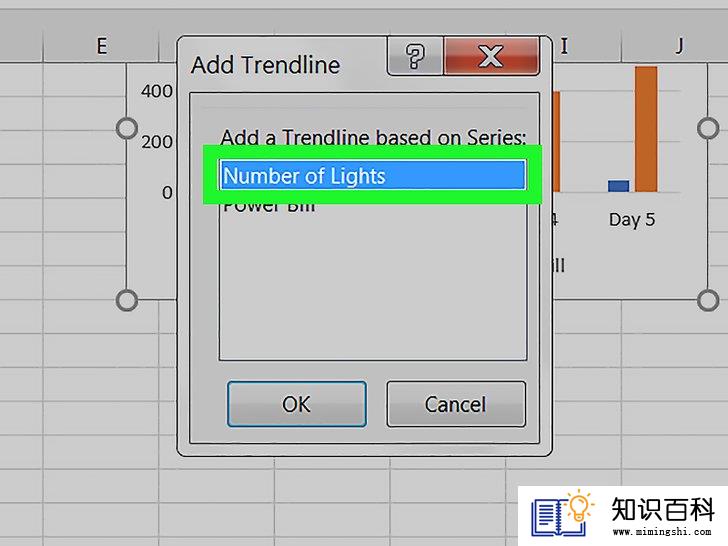Select column J header
The image size is (728, 546).
679,46
